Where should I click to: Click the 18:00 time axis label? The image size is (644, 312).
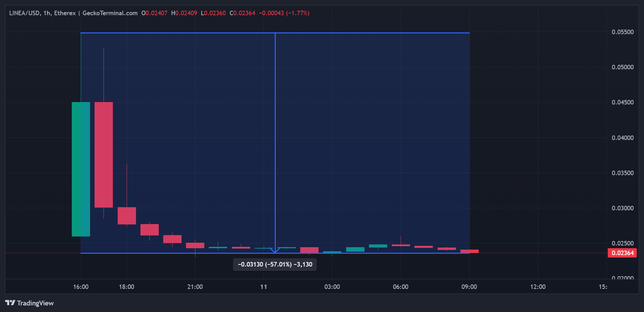click(126, 287)
